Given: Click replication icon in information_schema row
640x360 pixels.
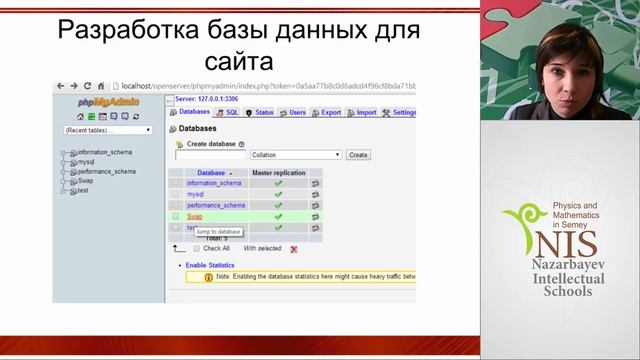Looking at the screenshot, I should point(316,184).
